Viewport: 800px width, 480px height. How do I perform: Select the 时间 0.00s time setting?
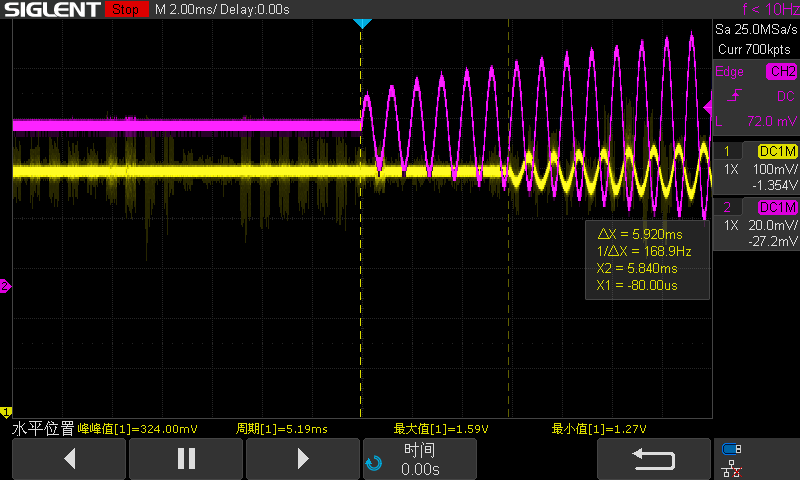420,459
